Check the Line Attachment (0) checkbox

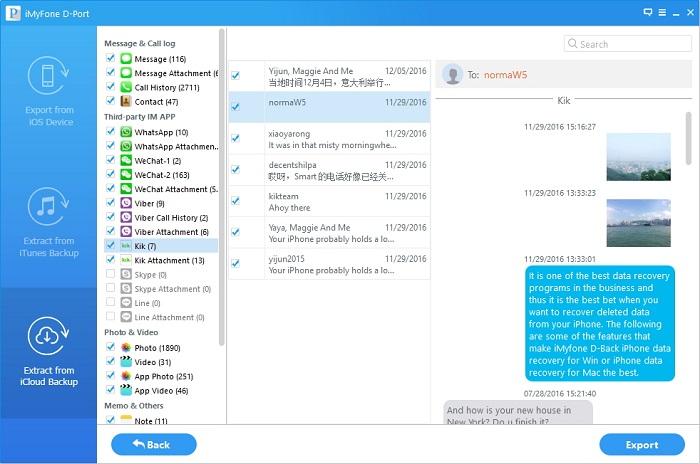(x=110, y=317)
